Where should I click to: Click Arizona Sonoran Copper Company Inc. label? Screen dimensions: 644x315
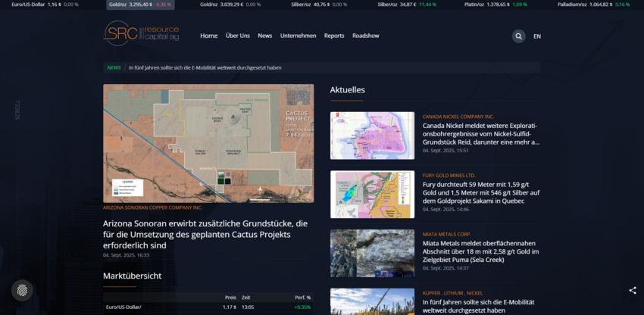click(152, 207)
